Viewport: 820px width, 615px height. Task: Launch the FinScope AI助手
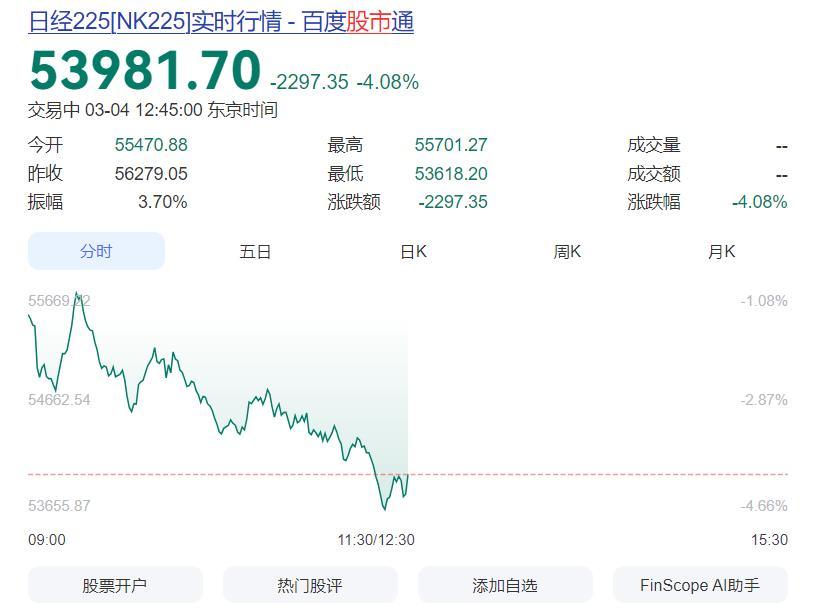700,585
